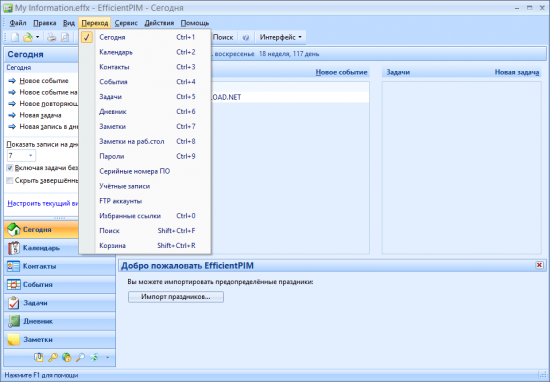Click Новая задача link in the Задачи header
The image size is (550, 382).
[x=517, y=72]
